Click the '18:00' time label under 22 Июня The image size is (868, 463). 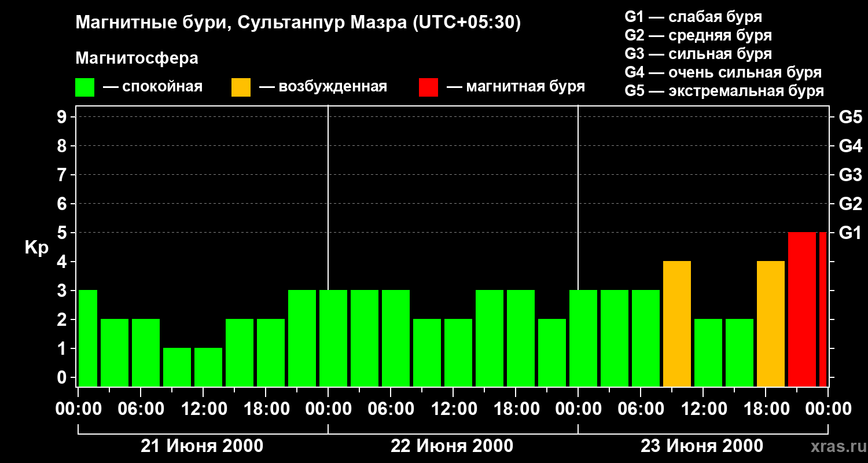click(516, 409)
